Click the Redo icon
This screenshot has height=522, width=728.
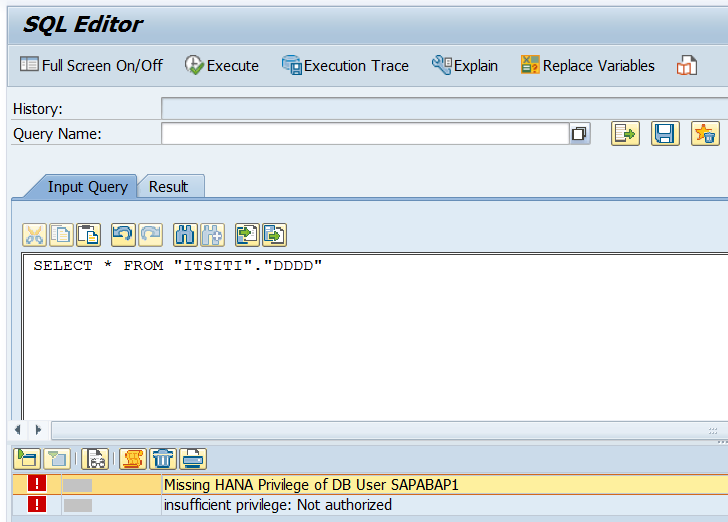click(x=150, y=235)
